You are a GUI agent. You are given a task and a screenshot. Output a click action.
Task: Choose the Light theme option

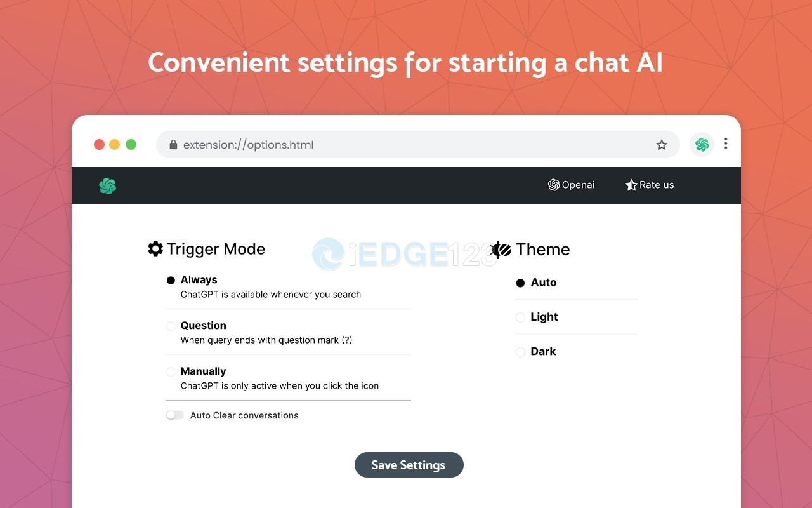pos(520,317)
